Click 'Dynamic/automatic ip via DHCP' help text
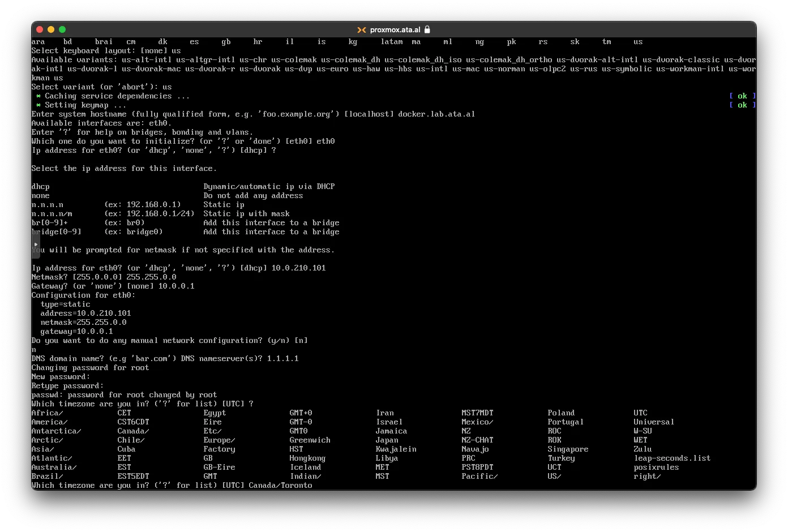 pyautogui.click(x=269, y=187)
